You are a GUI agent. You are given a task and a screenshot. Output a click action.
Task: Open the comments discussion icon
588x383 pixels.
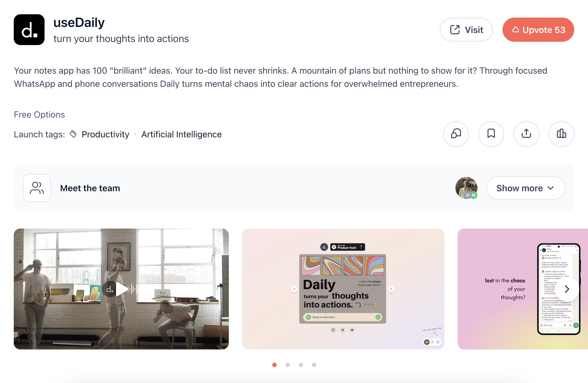456,134
